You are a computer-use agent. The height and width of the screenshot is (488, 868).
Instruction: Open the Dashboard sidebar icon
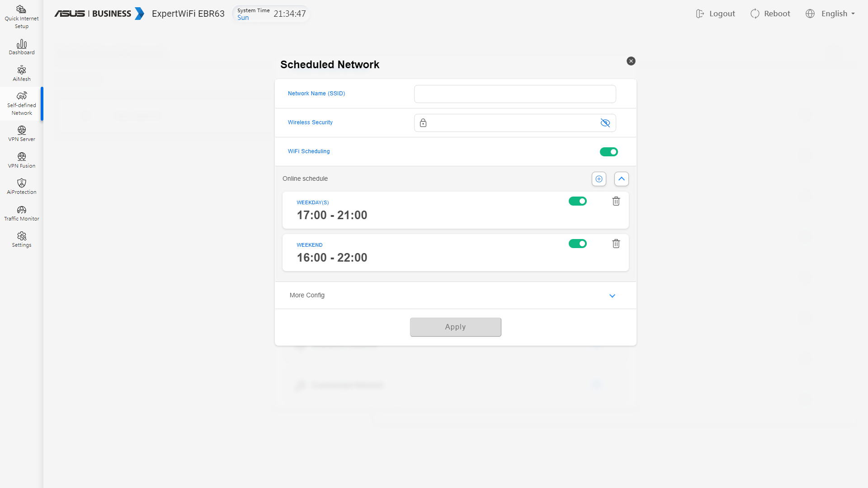21,47
